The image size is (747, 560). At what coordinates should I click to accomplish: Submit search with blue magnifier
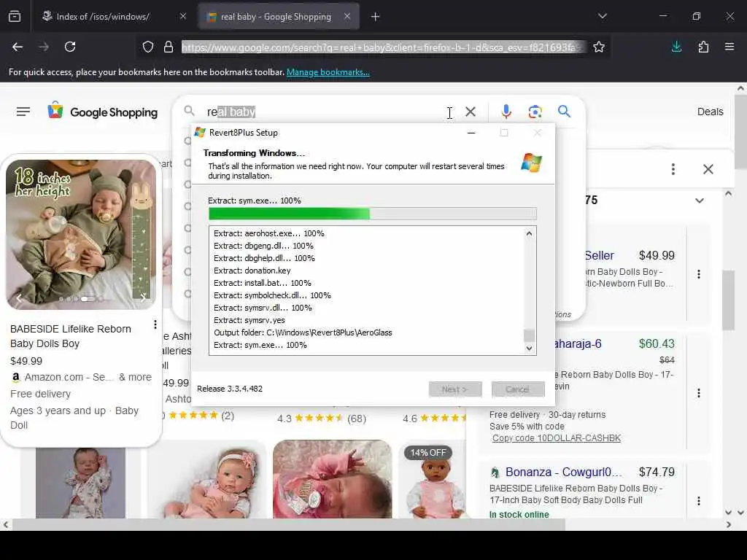(x=564, y=112)
